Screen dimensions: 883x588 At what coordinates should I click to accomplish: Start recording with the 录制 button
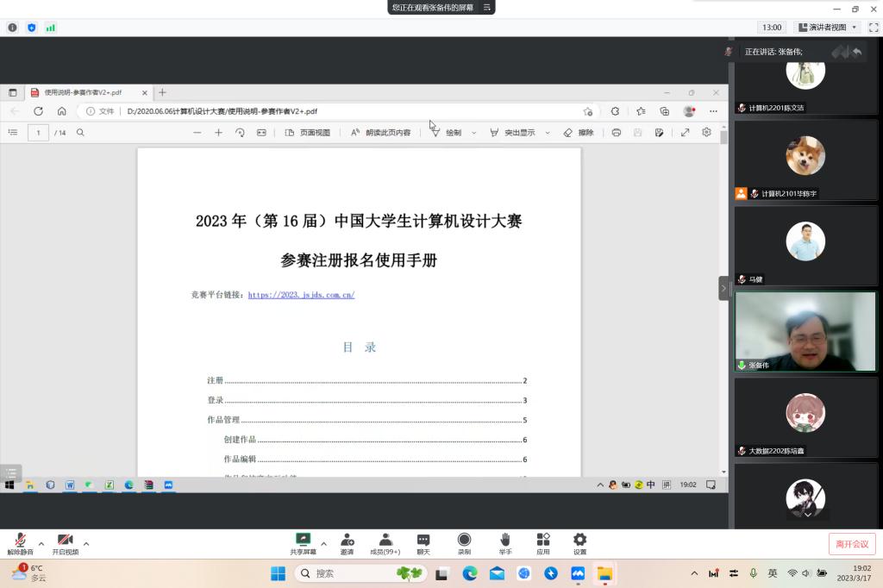click(x=464, y=542)
